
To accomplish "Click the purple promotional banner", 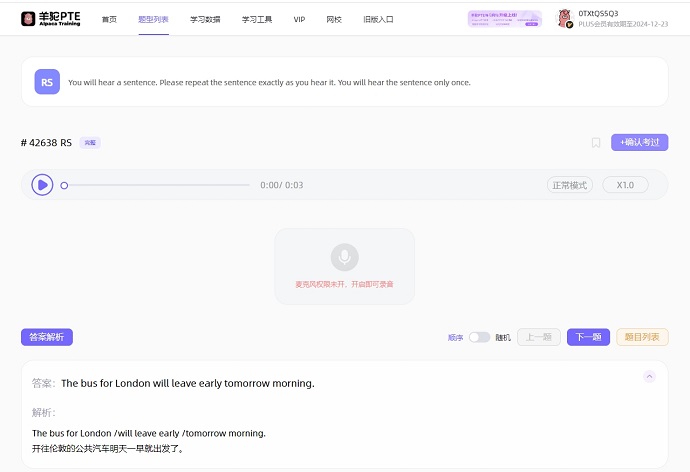I will (505, 19).
